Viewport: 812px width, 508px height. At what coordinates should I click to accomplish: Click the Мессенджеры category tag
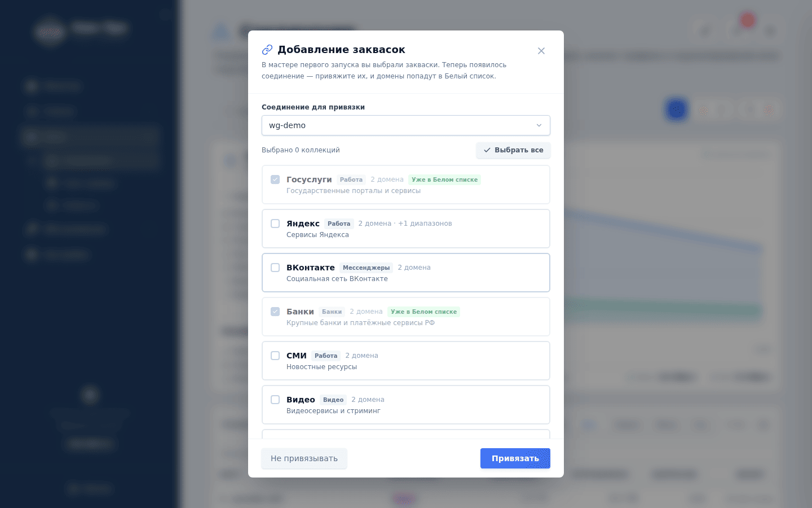[367, 268]
